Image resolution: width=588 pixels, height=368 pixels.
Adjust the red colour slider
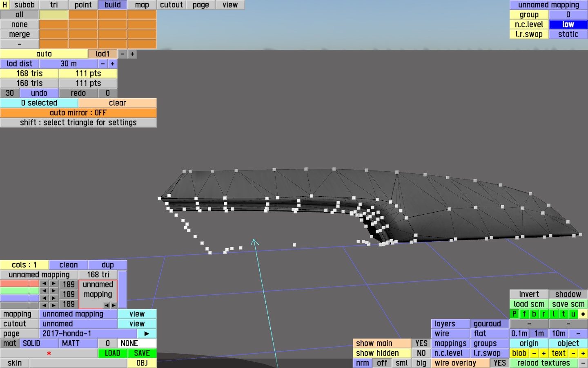coord(20,283)
